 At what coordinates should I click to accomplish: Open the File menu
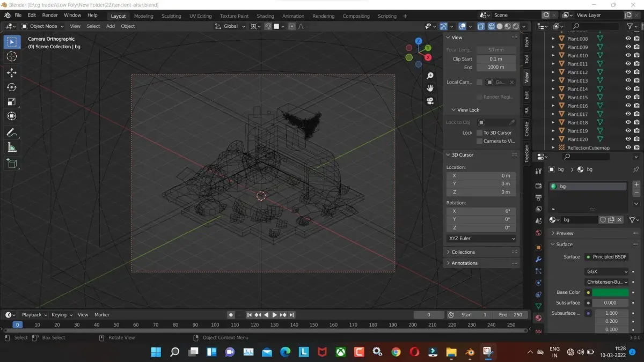[18, 15]
